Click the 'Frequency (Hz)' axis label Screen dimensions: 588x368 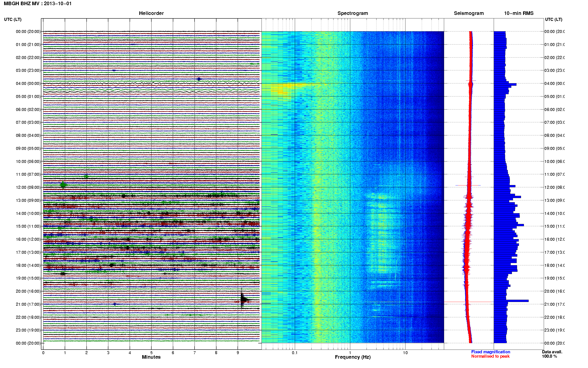click(x=353, y=357)
